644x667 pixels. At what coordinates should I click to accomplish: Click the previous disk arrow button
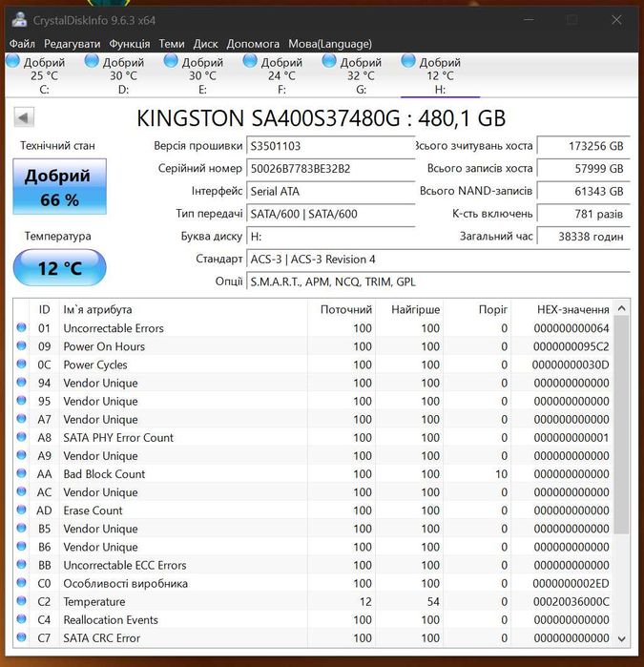(x=24, y=117)
